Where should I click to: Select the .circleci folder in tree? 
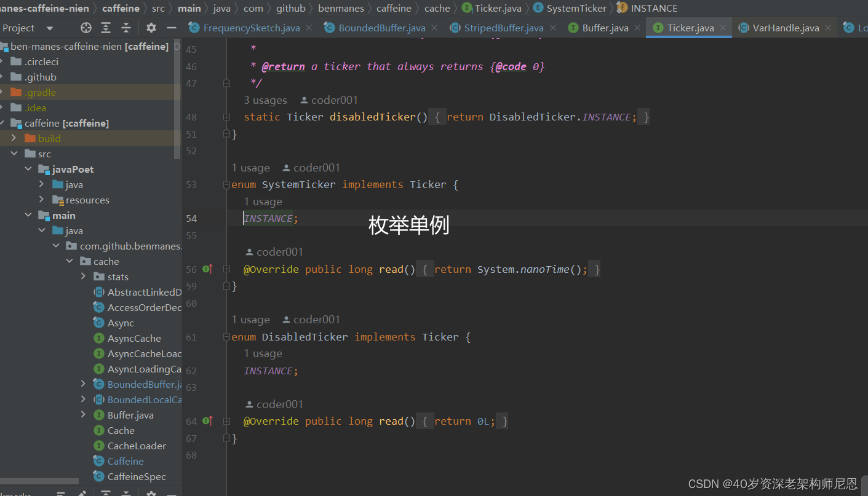pos(41,61)
